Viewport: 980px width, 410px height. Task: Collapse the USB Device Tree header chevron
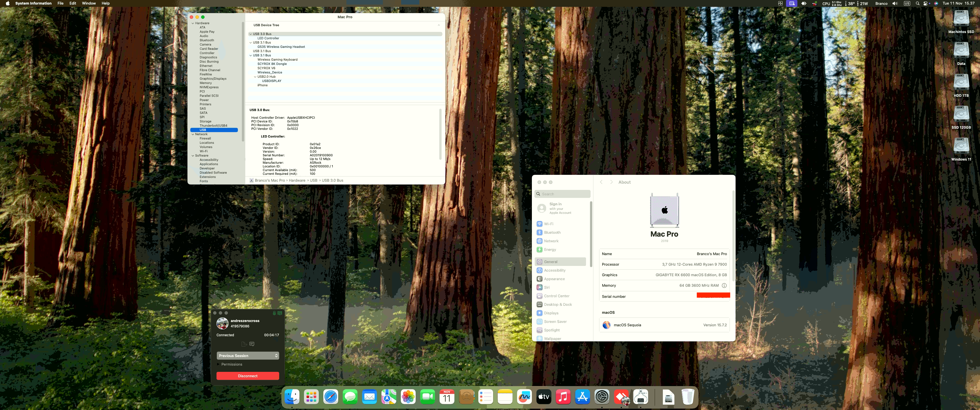[439, 25]
